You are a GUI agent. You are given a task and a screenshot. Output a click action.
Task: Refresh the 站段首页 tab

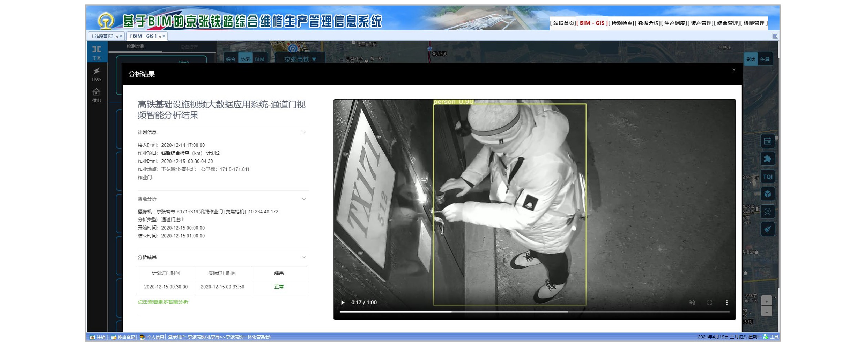pos(117,37)
